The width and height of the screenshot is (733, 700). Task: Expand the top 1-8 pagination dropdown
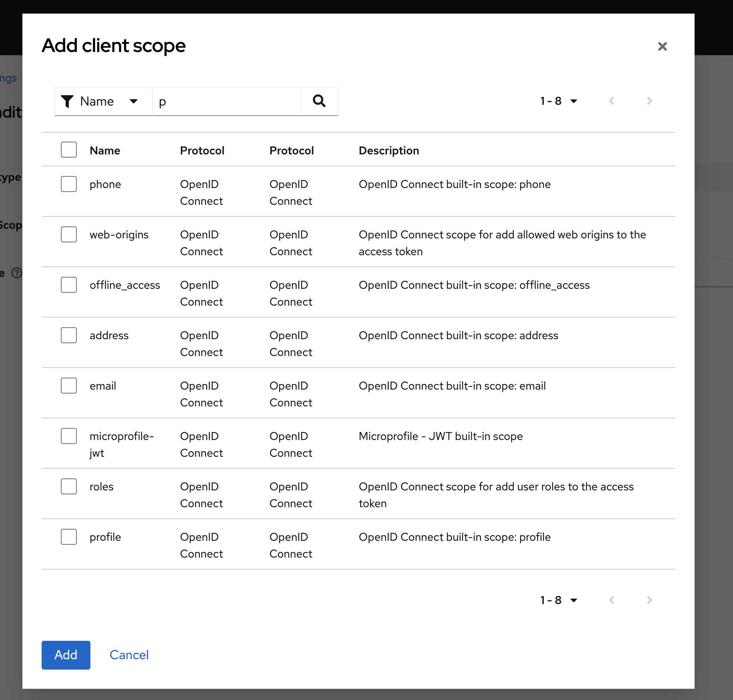point(559,101)
